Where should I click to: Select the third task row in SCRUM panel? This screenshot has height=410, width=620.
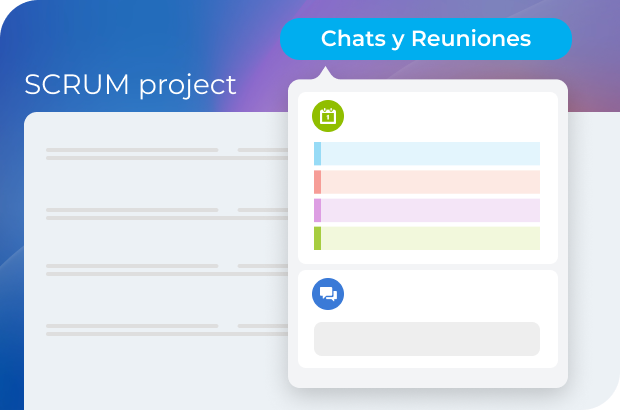(132, 270)
